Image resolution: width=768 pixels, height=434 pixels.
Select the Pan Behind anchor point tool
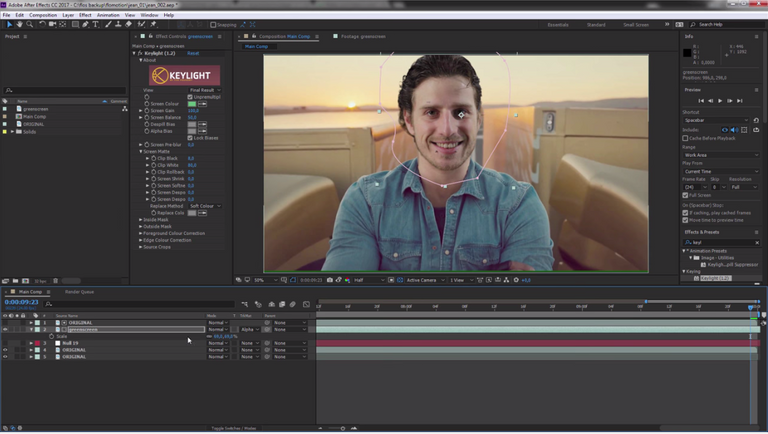coord(63,24)
